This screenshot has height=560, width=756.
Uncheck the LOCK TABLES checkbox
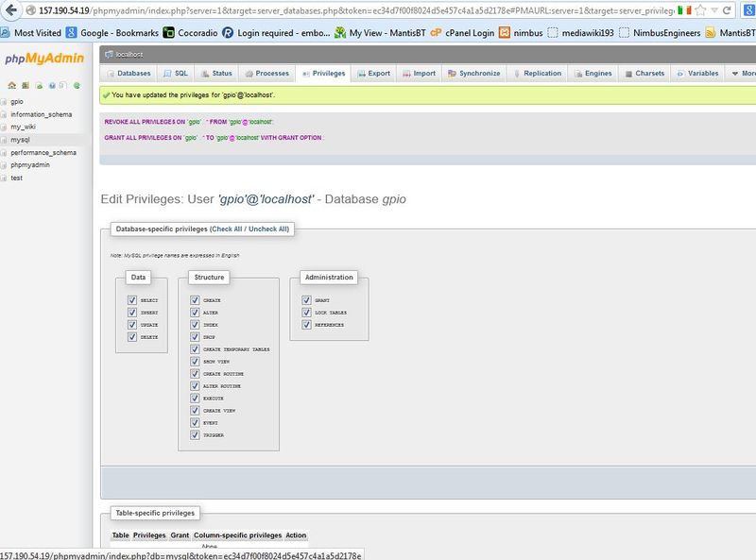coord(306,313)
